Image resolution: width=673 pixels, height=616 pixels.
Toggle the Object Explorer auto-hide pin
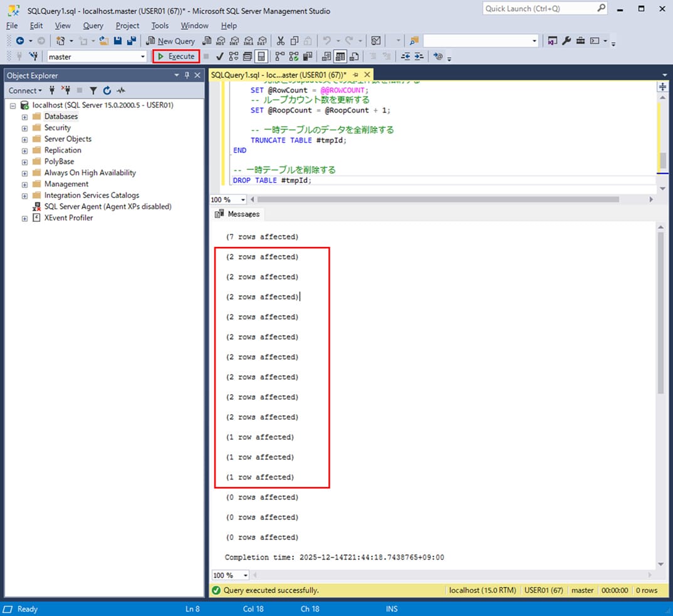(187, 75)
